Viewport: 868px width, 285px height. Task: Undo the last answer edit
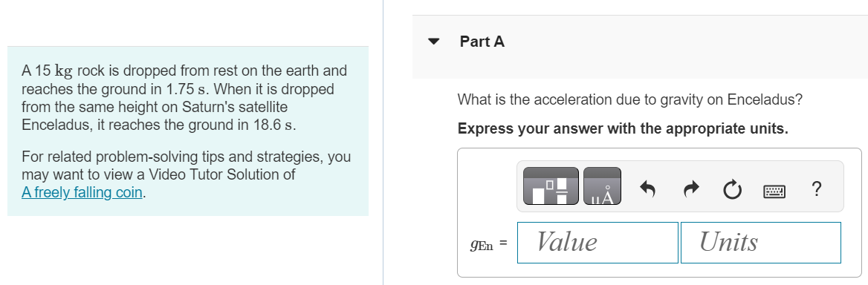(x=647, y=189)
